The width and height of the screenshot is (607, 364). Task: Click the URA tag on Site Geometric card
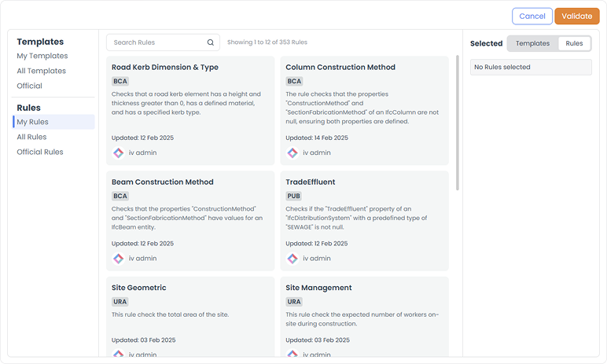pos(120,301)
